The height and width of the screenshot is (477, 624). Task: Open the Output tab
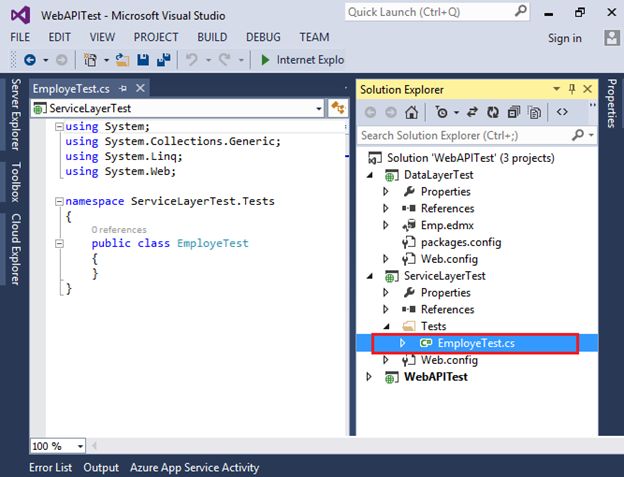(x=101, y=467)
